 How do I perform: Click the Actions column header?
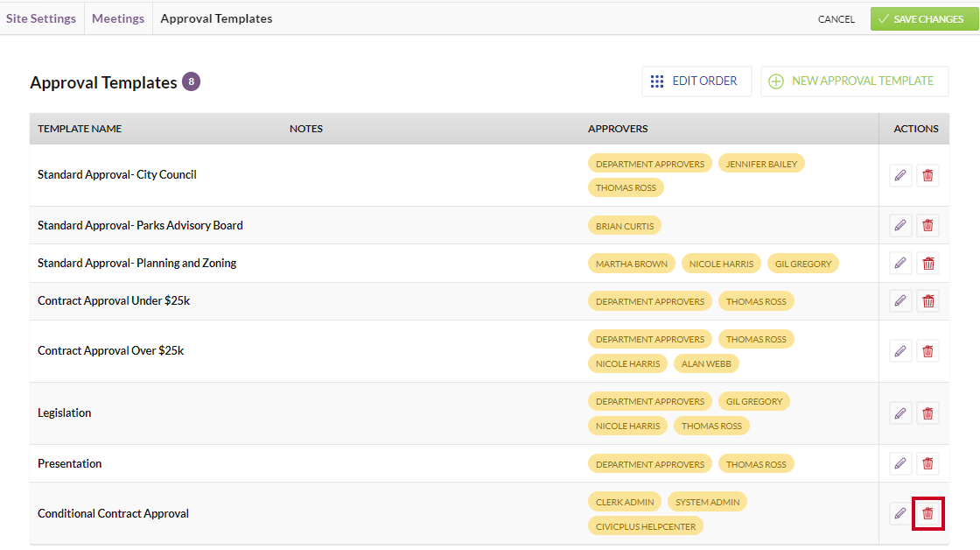pyautogui.click(x=915, y=129)
